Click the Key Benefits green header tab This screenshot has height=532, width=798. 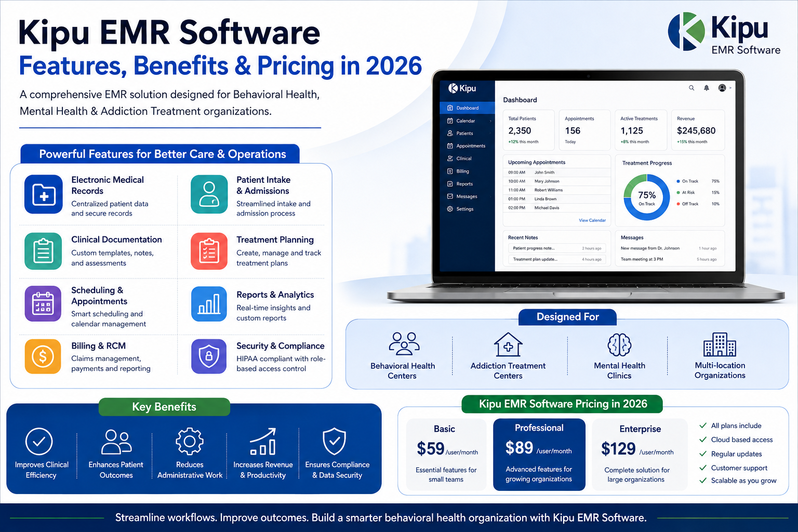[164, 407]
